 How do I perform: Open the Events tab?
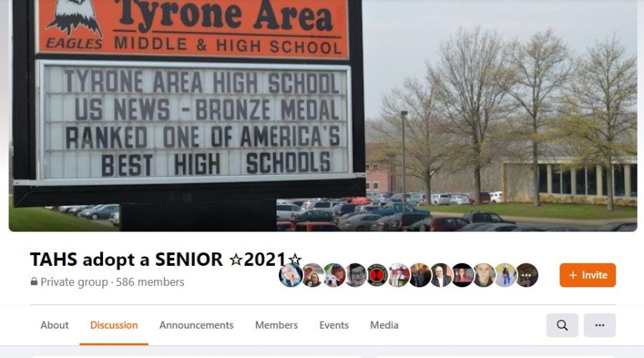point(334,325)
